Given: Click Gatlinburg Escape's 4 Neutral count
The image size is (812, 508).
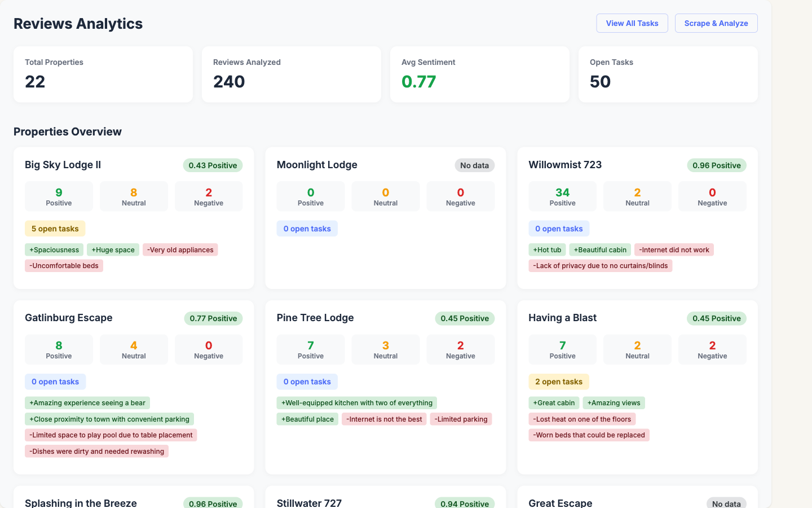Looking at the screenshot, I should coord(134,349).
